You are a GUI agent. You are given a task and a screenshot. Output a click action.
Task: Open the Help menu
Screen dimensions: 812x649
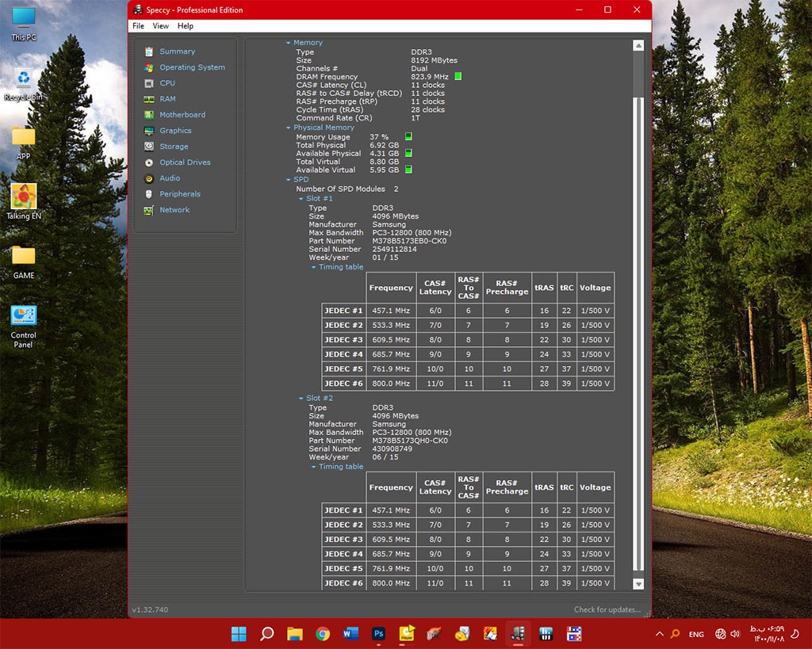click(186, 26)
